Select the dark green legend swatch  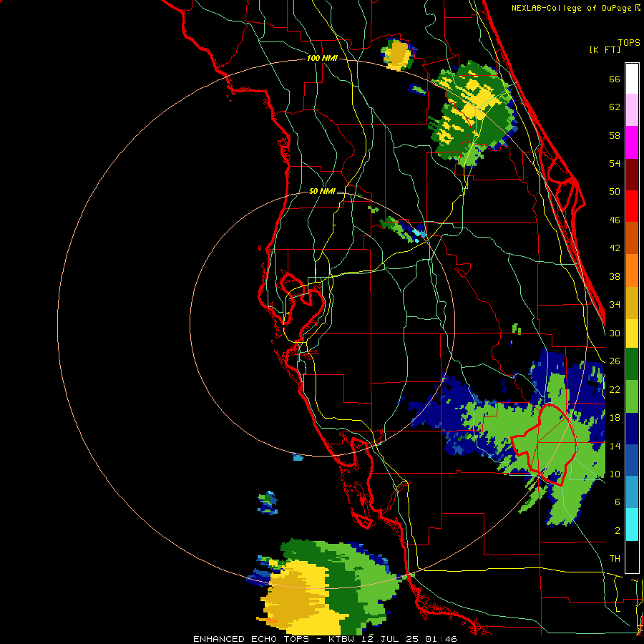632,364
